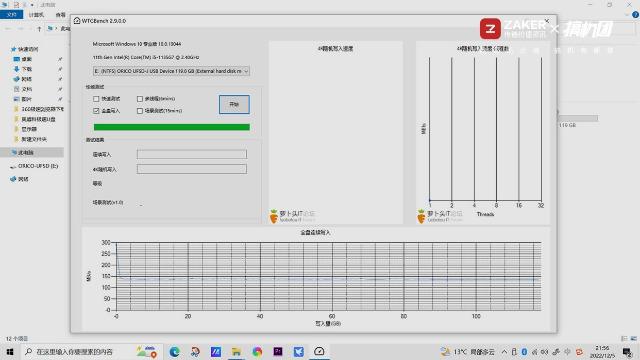
Task: Switch to the Computer ribbon tab
Action: [36, 15]
